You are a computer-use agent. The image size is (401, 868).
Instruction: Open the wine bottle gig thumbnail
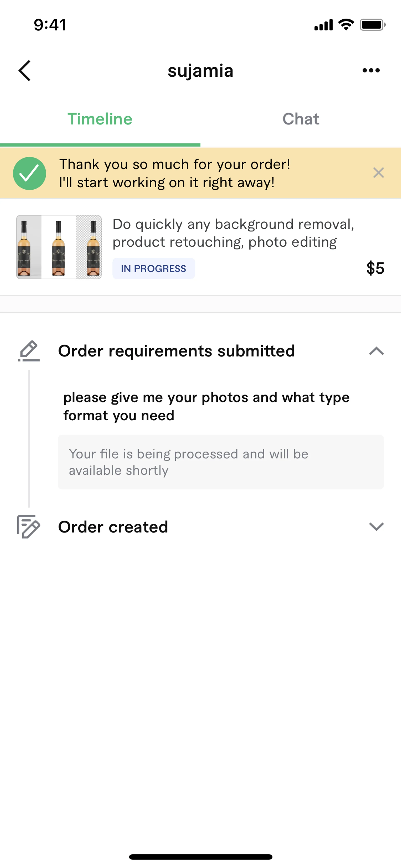59,247
